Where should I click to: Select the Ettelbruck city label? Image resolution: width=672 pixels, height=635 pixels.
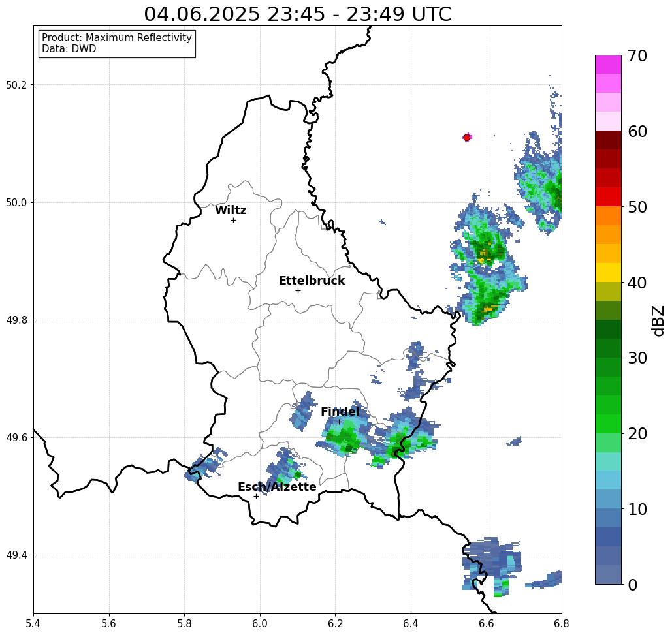(312, 281)
